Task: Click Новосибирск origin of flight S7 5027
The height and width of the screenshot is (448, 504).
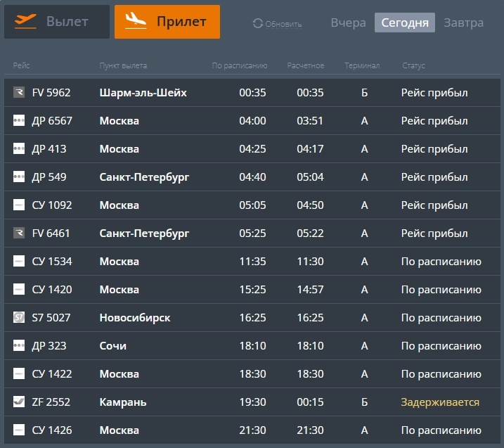Action: [x=135, y=318]
